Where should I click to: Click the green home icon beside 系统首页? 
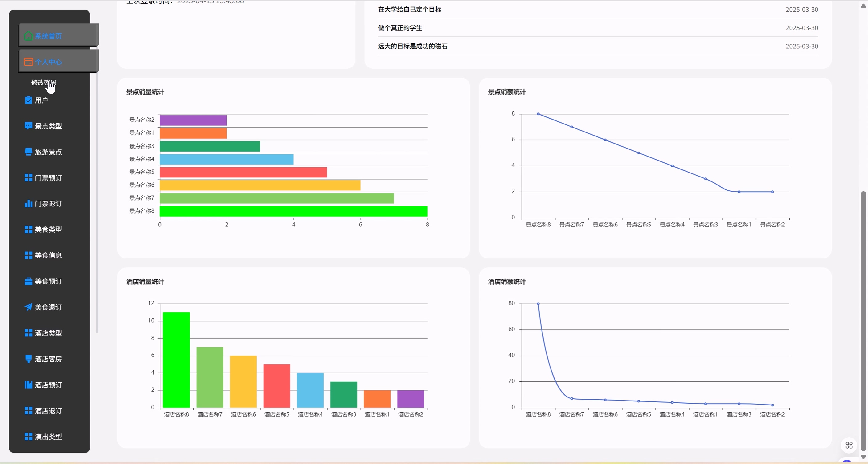[28, 36]
